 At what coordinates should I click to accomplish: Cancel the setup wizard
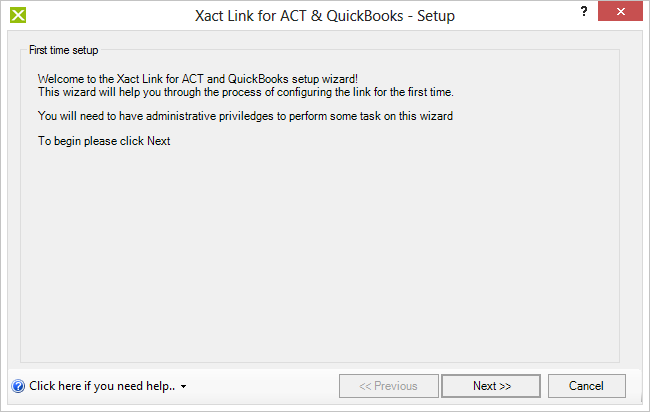pyautogui.click(x=586, y=386)
